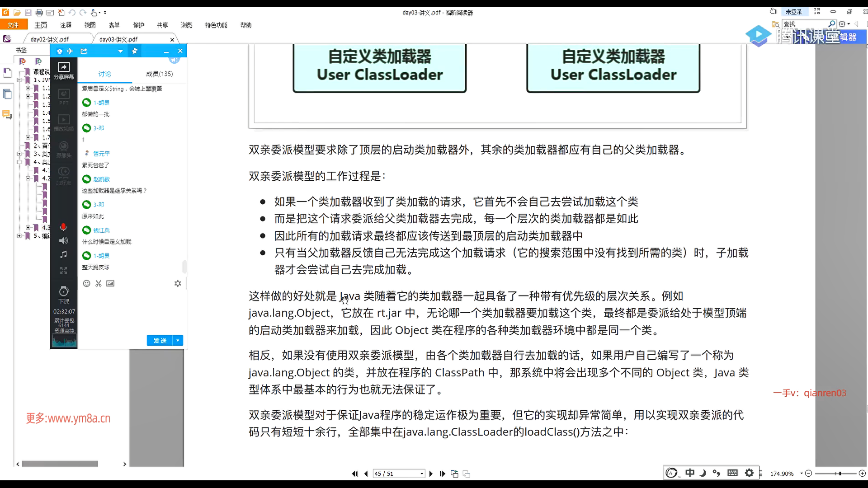Mute the red microphone icon
The height and width of the screenshot is (488, 868).
coord(63,227)
